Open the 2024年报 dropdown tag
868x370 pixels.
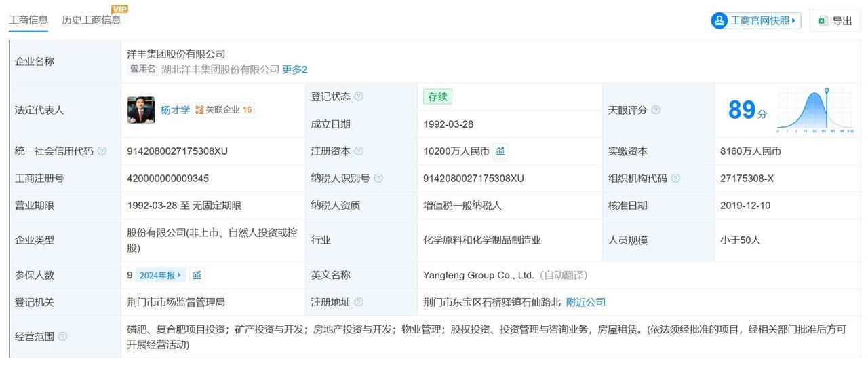tap(161, 275)
